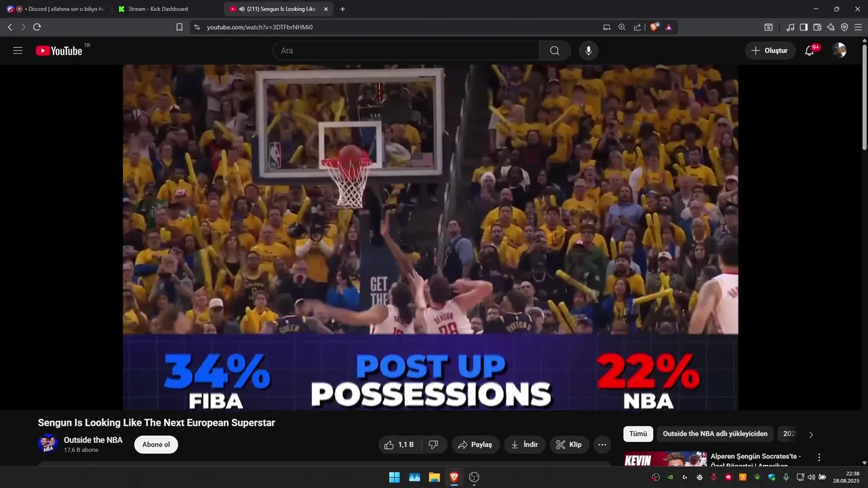This screenshot has width=868, height=488.
Task: Open the account avatar menu
Action: point(839,51)
